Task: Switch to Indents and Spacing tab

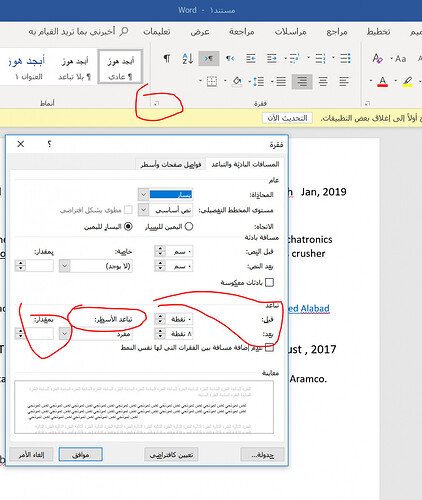Action: 245,164
